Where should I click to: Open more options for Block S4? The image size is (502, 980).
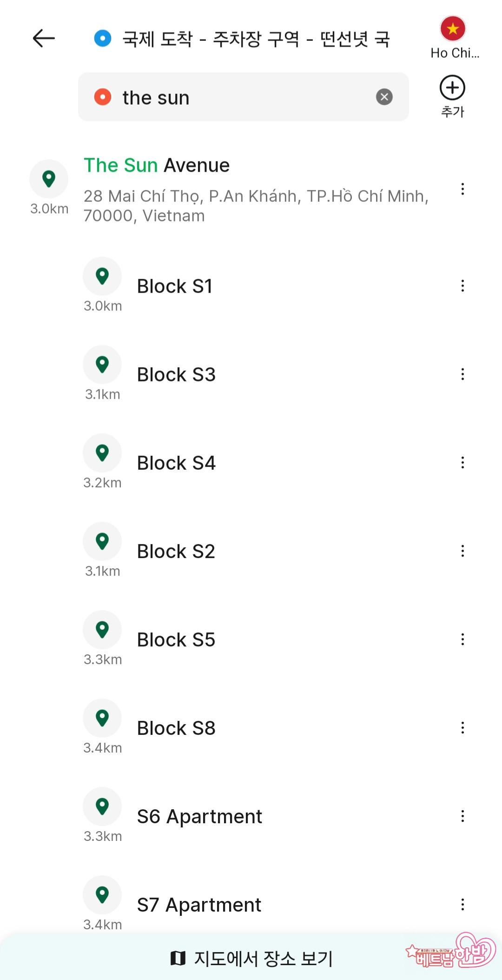pos(462,462)
